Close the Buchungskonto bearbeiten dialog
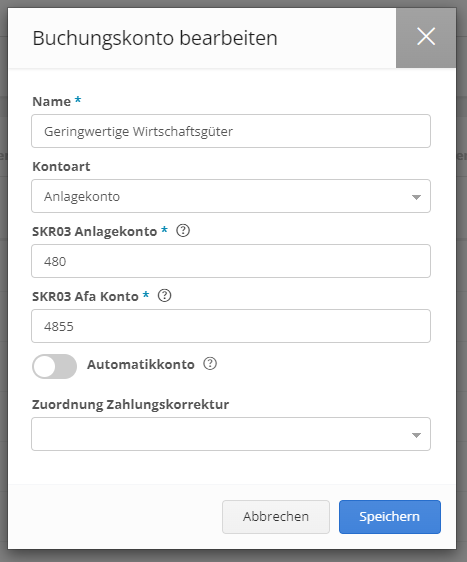 (x=426, y=38)
